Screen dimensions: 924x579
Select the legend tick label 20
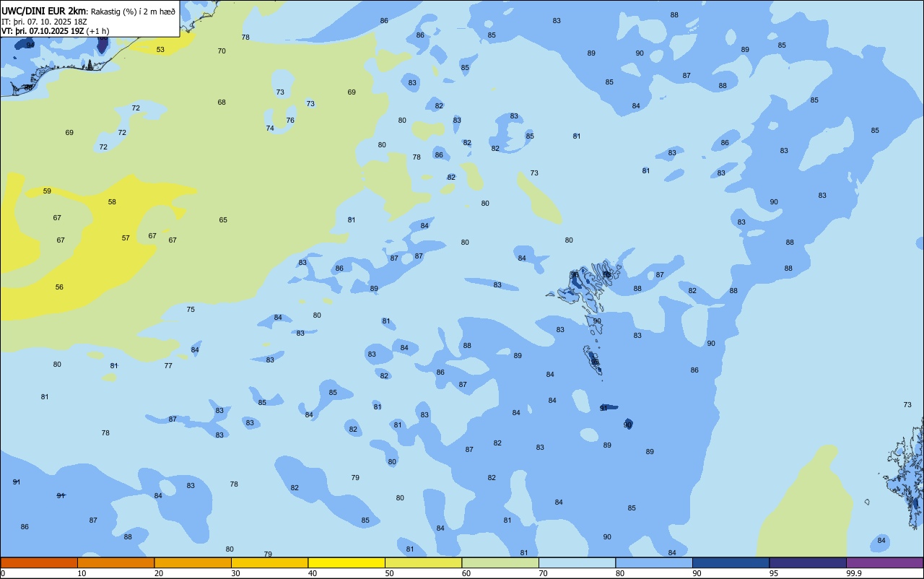[158, 573]
